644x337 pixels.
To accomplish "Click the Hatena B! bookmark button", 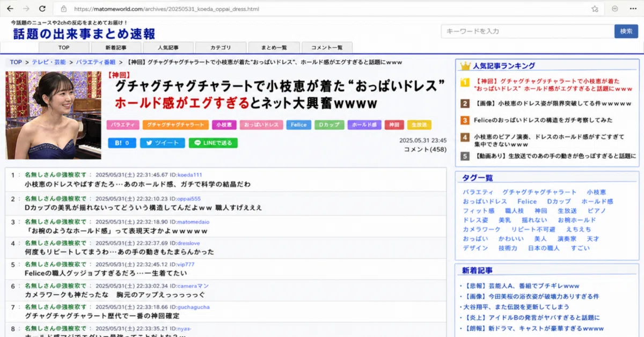I will pyautogui.click(x=122, y=143).
